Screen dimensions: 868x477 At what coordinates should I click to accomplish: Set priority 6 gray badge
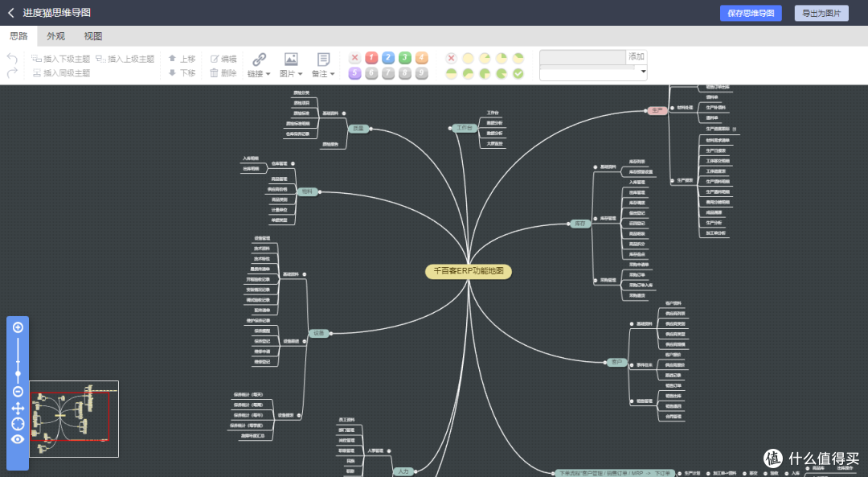(x=371, y=73)
